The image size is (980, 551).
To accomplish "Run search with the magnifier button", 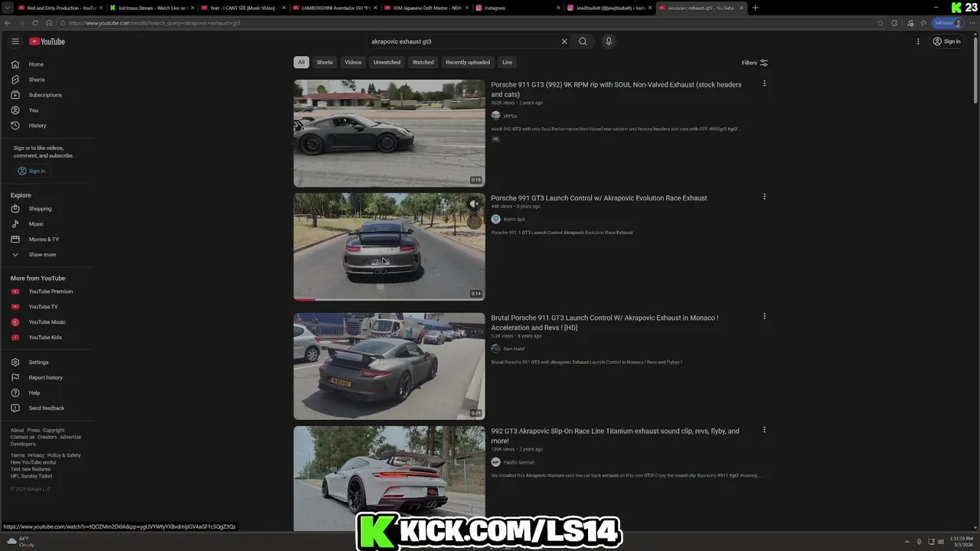I will click(583, 41).
